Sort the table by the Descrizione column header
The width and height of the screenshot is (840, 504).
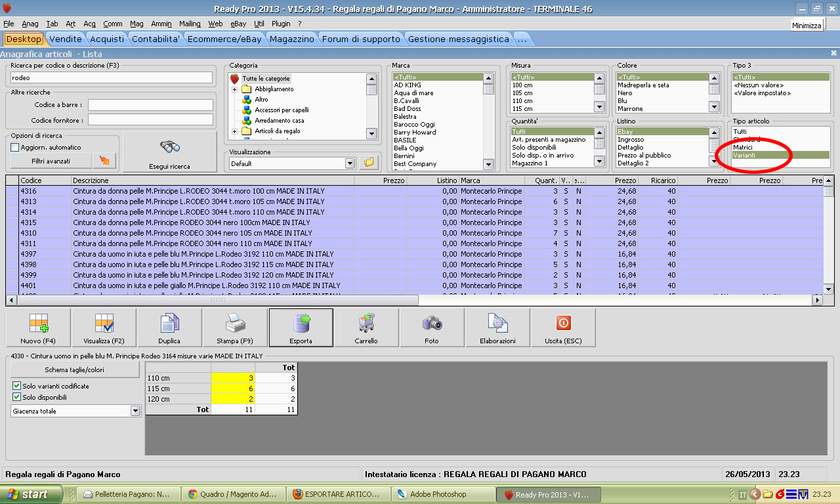213,180
